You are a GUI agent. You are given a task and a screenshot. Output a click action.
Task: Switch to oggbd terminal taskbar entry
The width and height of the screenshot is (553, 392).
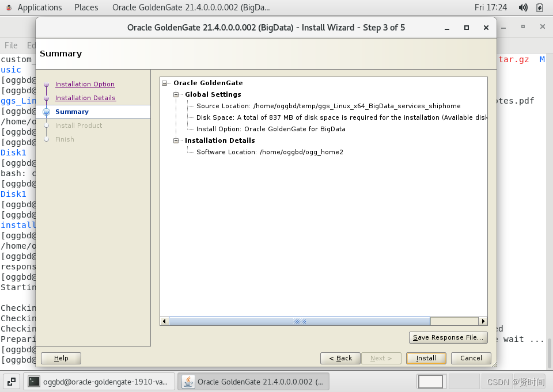click(99, 382)
